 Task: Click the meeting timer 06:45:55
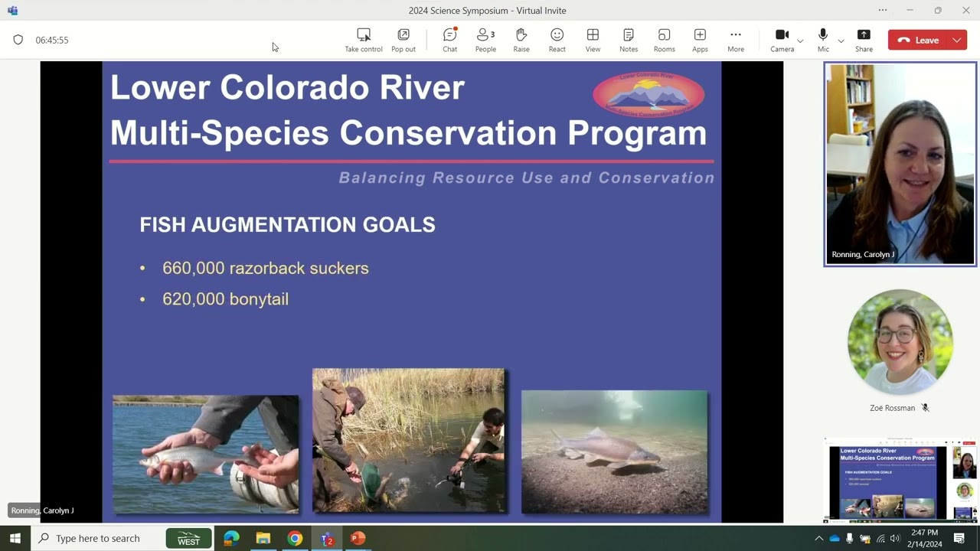(x=52, y=40)
